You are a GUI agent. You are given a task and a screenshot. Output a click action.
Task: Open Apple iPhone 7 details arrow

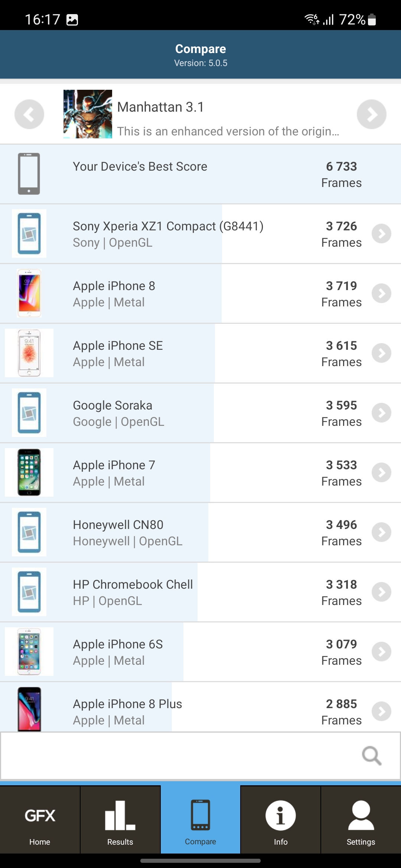(382, 473)
